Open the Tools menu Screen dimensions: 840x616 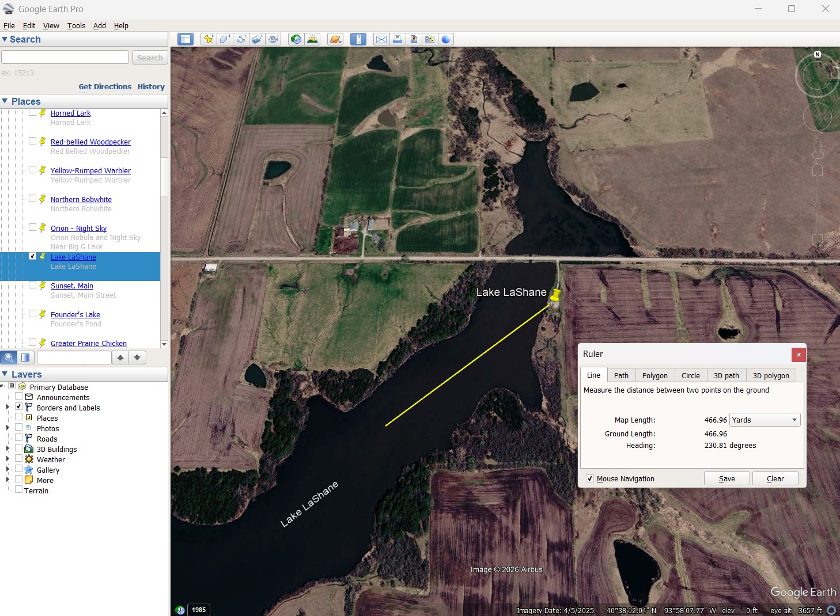tap(76, 26)
